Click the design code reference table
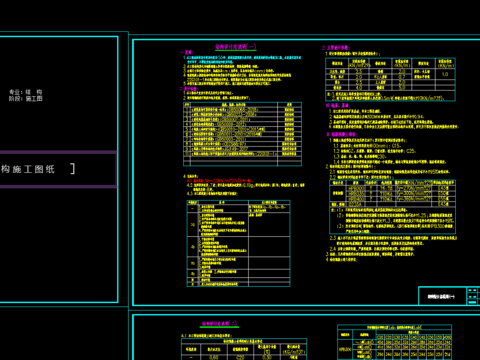This screenshot has width=480, height=360. click(x=242, y=134)
